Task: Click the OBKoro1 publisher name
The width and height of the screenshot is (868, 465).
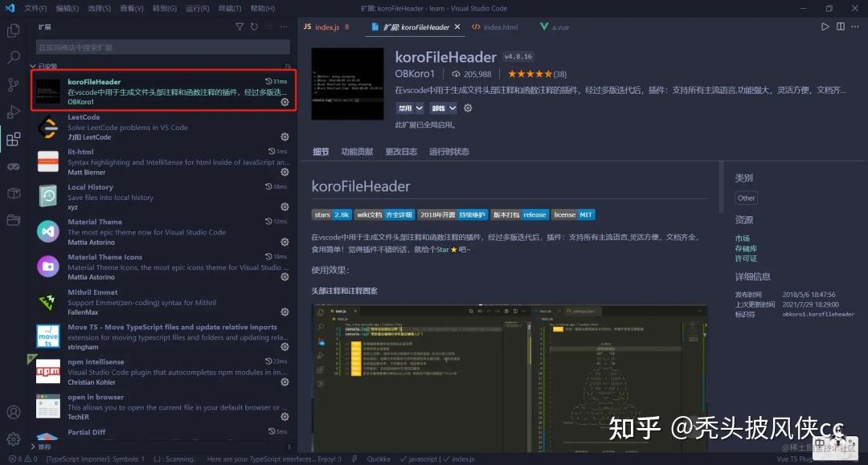Action: (415, 74)
